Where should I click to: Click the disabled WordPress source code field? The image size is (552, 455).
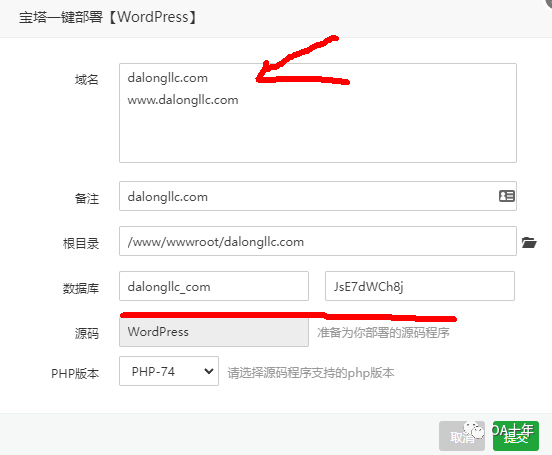[214, 331]
